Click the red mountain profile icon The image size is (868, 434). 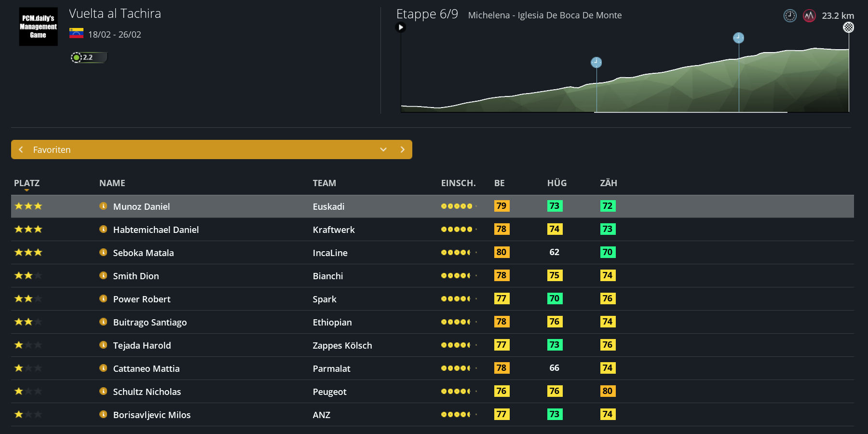(x=809, y=15)
